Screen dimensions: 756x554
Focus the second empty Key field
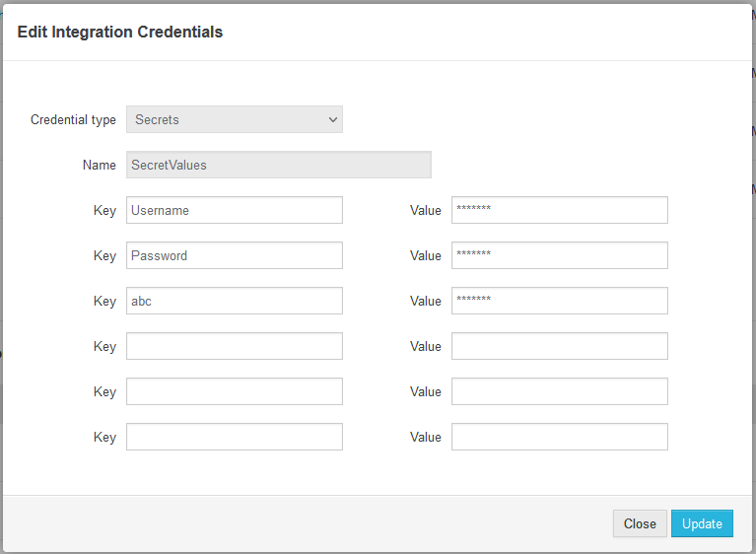pyautogui.click(x=234, y=391)
